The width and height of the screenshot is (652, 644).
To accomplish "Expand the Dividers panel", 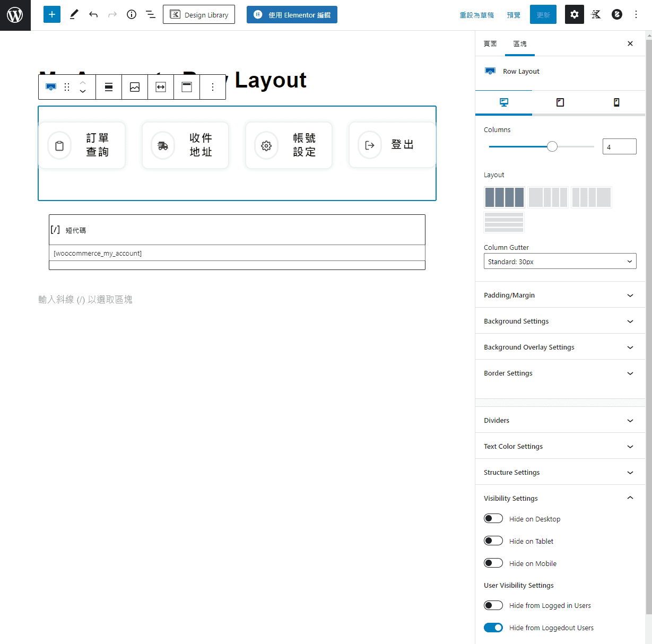I will point(560,420).
